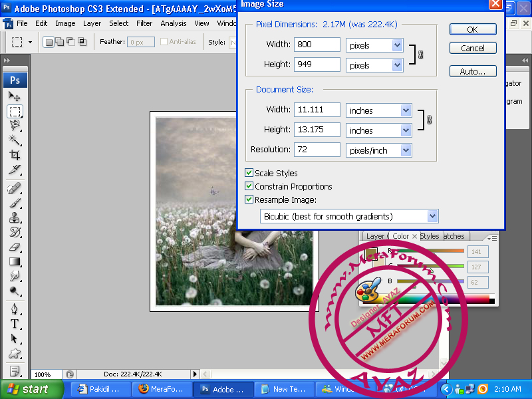
Task: Select the Brush tool
Action: (15, 203)
